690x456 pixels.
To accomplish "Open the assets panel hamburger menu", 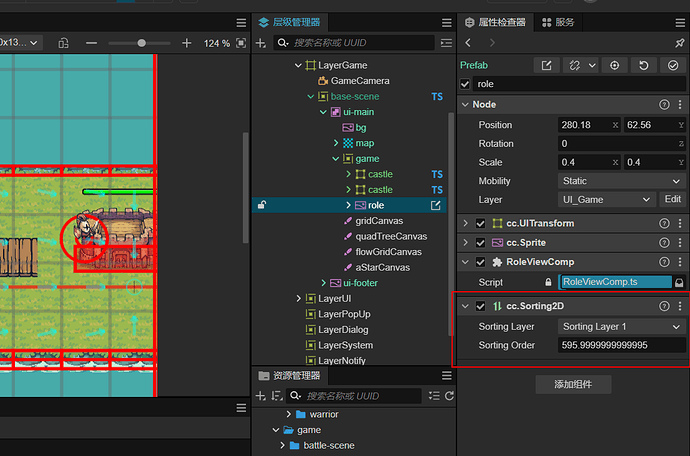I will [x=447, y=375].
